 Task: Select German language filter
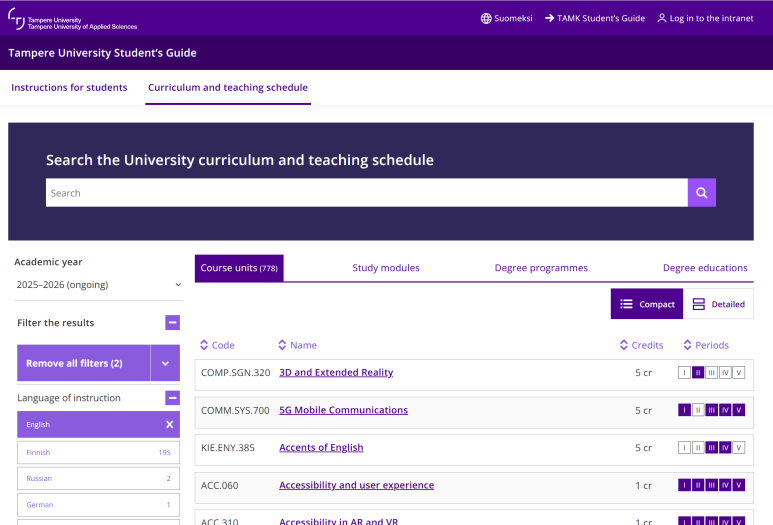(99, 505)
